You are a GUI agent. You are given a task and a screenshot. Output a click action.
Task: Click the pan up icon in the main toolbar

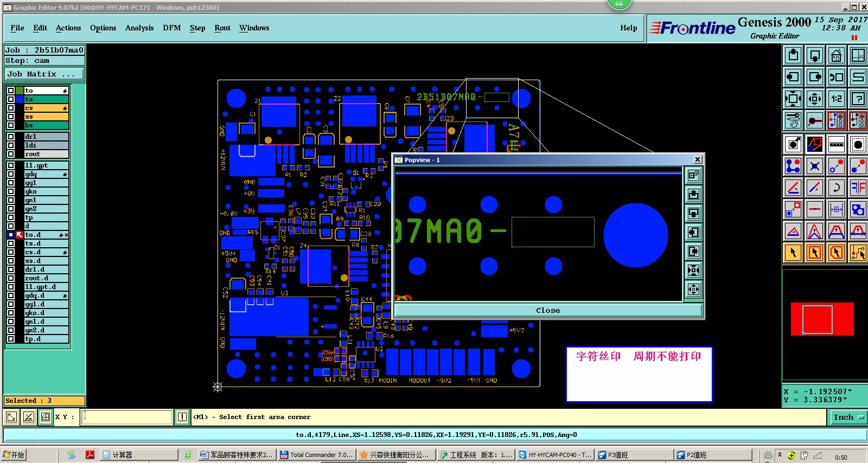coord(793,55)
